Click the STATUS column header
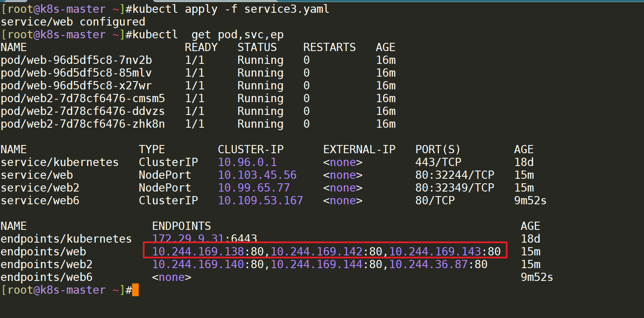Image resolution: width=644 pixels, height=318 pixels. (257, 47)
